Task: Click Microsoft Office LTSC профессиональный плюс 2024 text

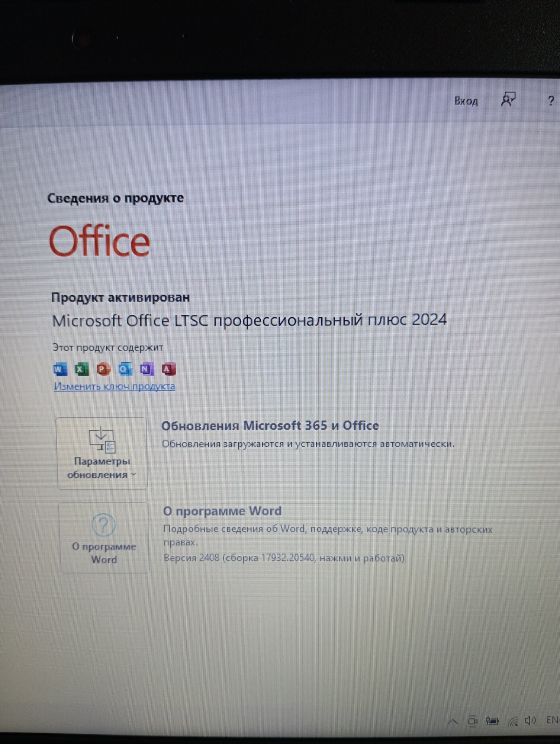Action: (249, 320)
